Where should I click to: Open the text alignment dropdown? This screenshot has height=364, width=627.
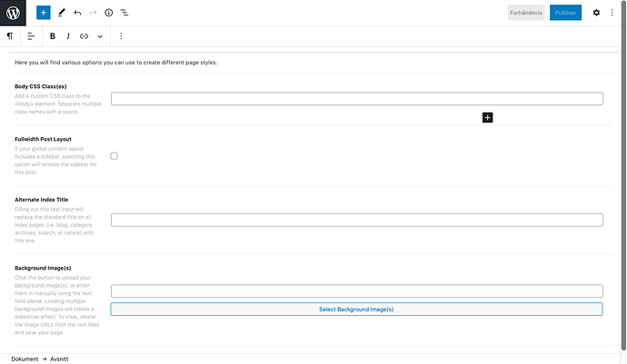pyautogui.click(x=31, y=36)
